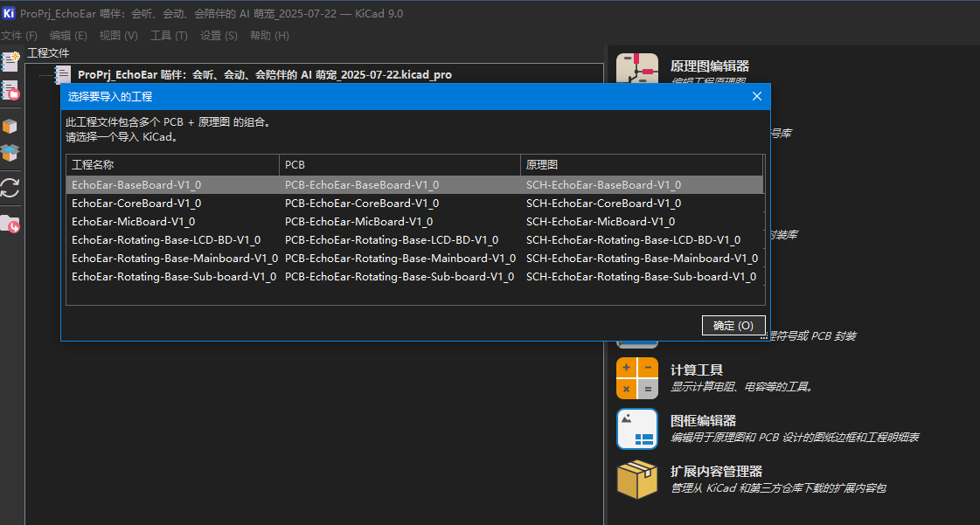Viewport: 980px width, 525px height.
Task: Select the .kicad_pro project file in the tree
Action: (x=264, y=75)
